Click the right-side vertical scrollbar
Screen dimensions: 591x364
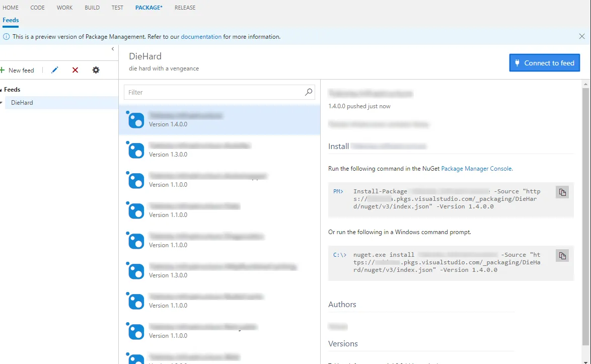click(587, 201)
